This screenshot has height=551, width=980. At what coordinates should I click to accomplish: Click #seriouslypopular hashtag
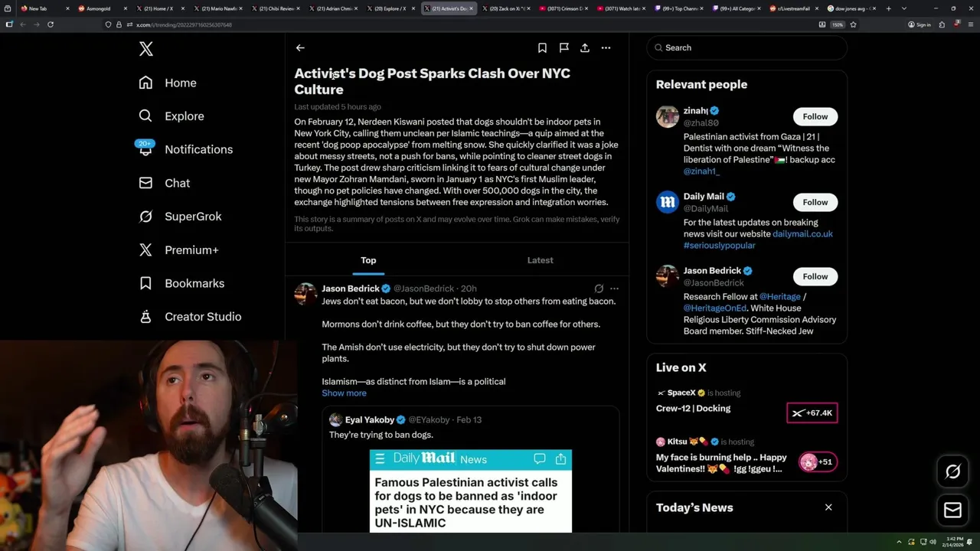(x=719, y=246)
